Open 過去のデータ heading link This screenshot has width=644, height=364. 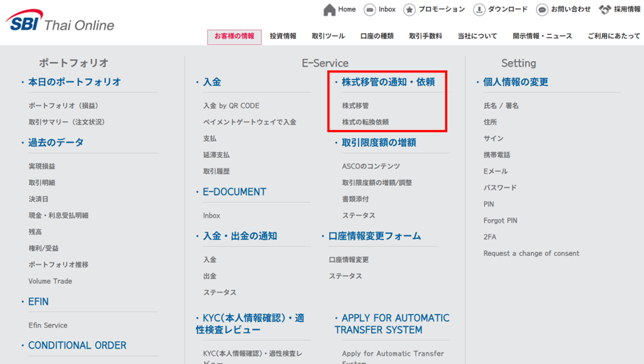(56, 142)
